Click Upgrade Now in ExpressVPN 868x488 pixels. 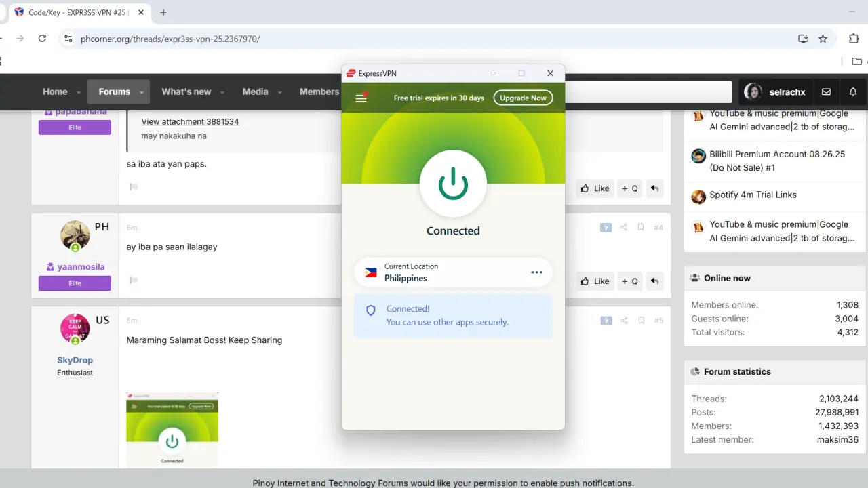pos(523,98)
